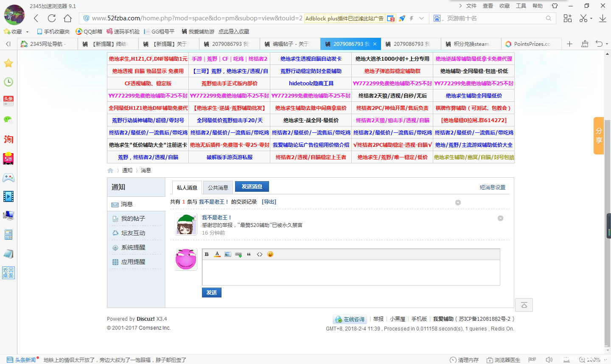
Task: Click the insert link icon in the editor
Action: coord(238,255)
